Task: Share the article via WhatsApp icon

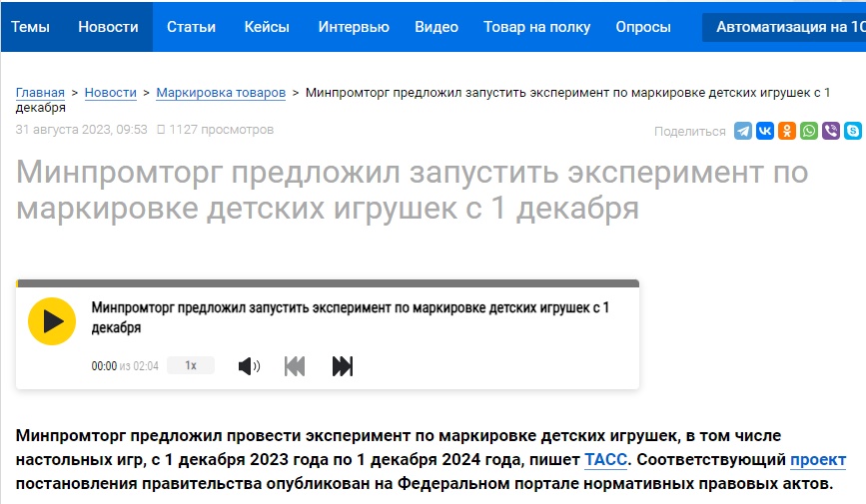Action: (x=809, y=131)
